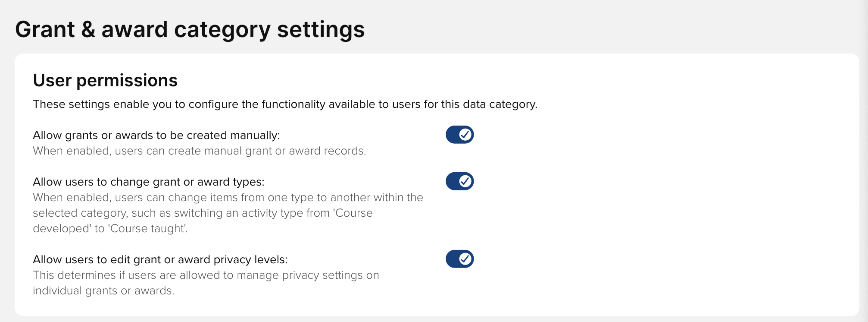Click the "Allow users to change grant or award types" label
The height and width of the screenshot is (322, 868).
148,182
